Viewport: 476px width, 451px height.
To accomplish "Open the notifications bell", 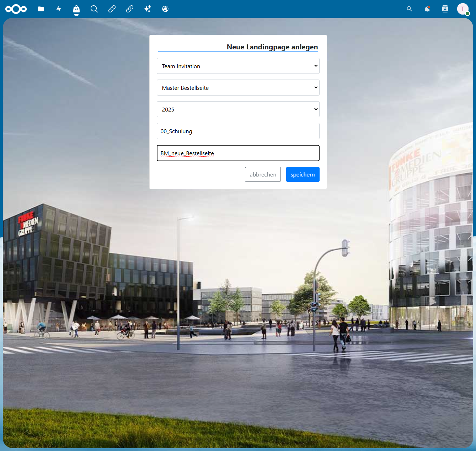I will tap(427, 9).
